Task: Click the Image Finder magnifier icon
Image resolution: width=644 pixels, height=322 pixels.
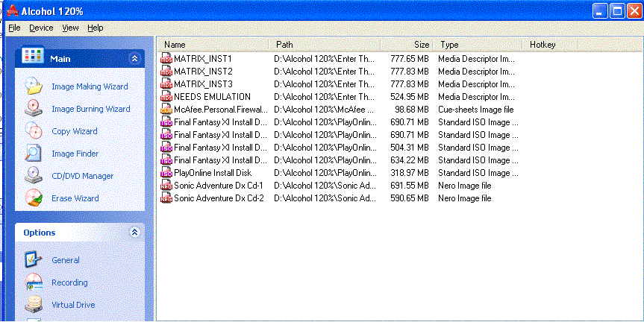Action: pos(34,153)
